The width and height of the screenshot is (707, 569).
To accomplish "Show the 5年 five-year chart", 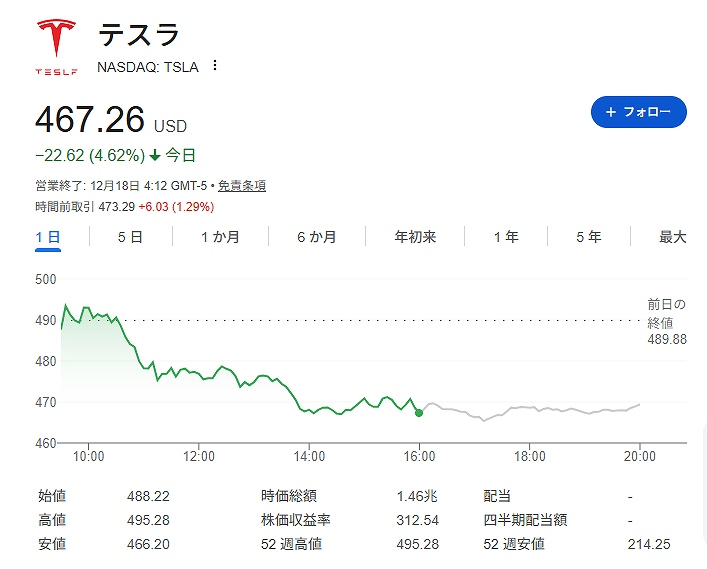I will tap(588, 237).
